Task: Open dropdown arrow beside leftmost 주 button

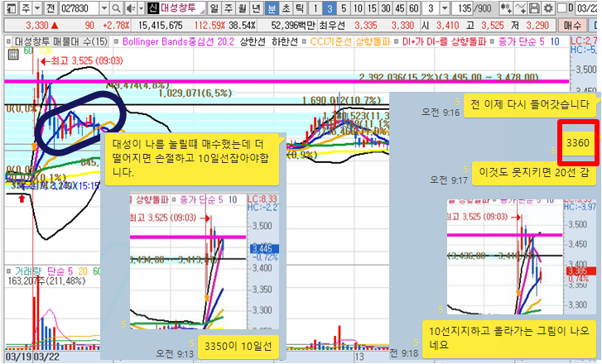Action: 37,8
